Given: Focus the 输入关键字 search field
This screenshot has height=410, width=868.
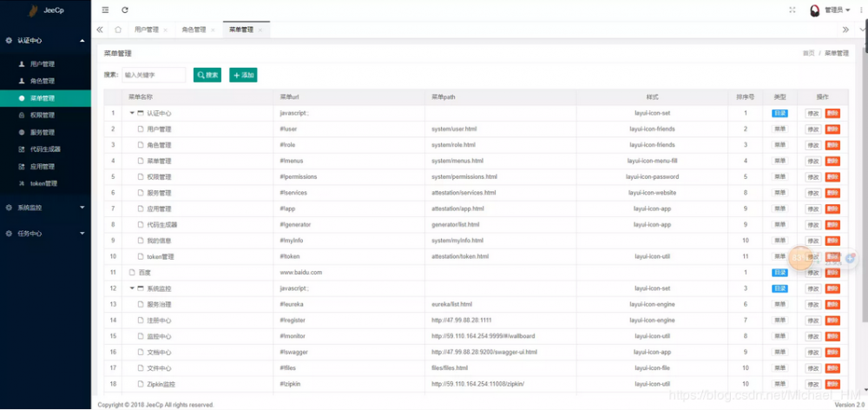Looking at the screenshot, I should [x=154, y=75].
